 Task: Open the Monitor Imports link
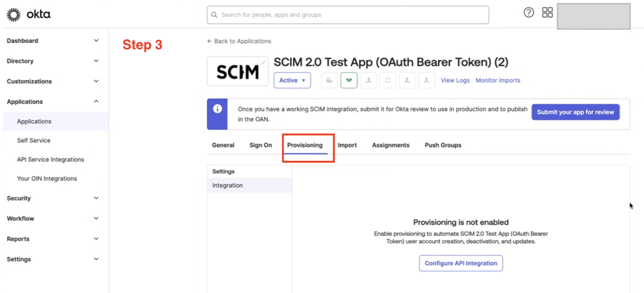[498, 80]
